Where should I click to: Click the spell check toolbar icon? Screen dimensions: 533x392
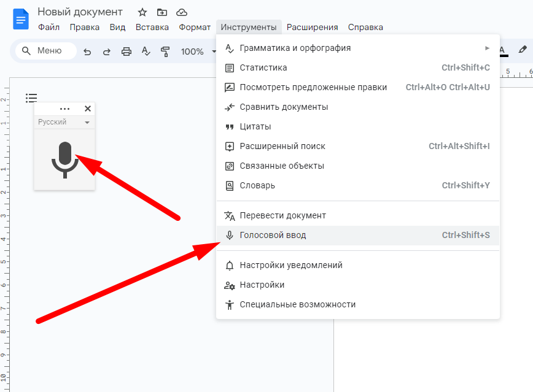pyautogui.click(x=146, y=52)
